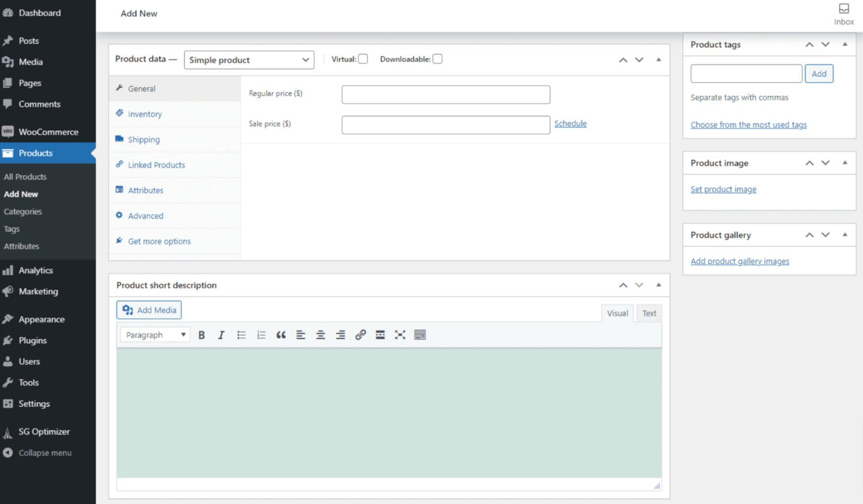Open the Simple product type dropdown
The height and width of the screenshot is (504, 863).
tap(249, 59)
